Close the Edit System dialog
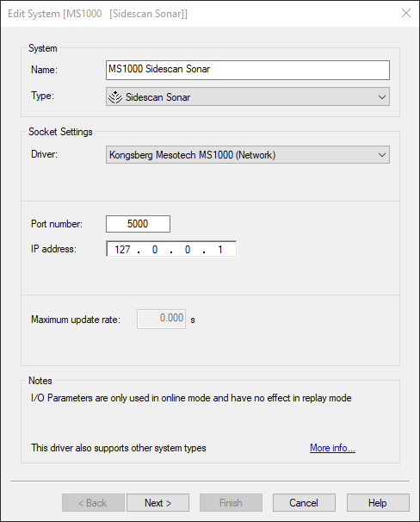Viewport: 420px width, 522px height. click(406, 13)
